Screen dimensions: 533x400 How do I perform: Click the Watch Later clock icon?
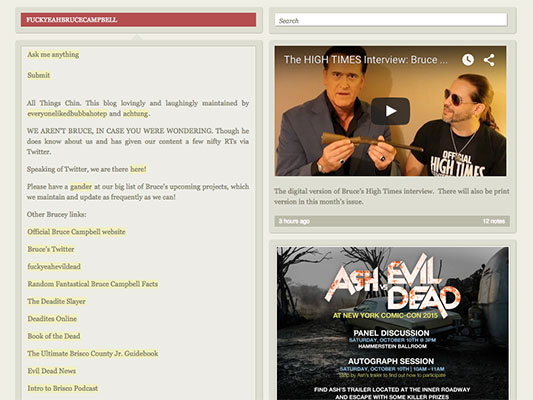[468, 59]
